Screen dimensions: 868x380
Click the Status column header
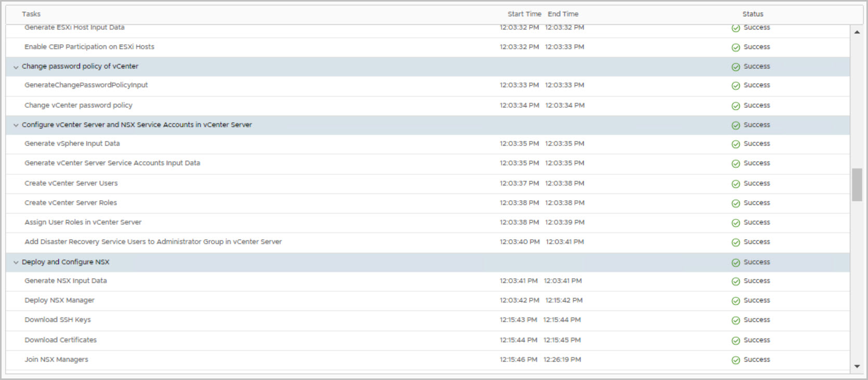click(x=753, y=14)
